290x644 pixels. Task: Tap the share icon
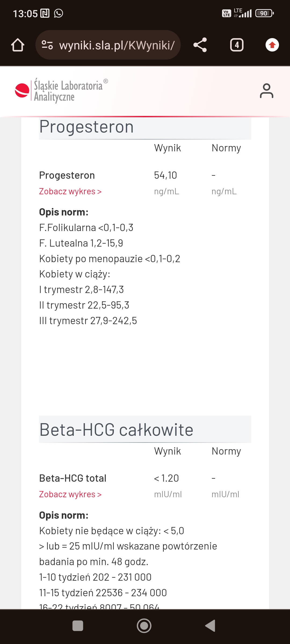click(200, 45)
